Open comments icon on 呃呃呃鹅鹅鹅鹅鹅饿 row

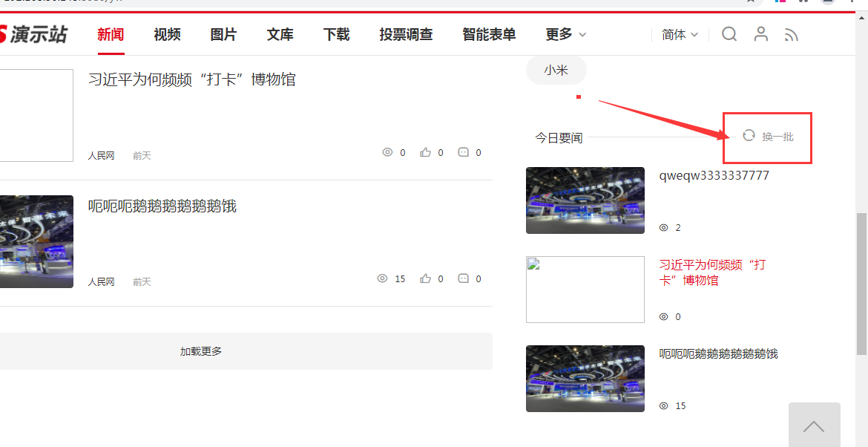pyautogui.click(x=464, y=278)
